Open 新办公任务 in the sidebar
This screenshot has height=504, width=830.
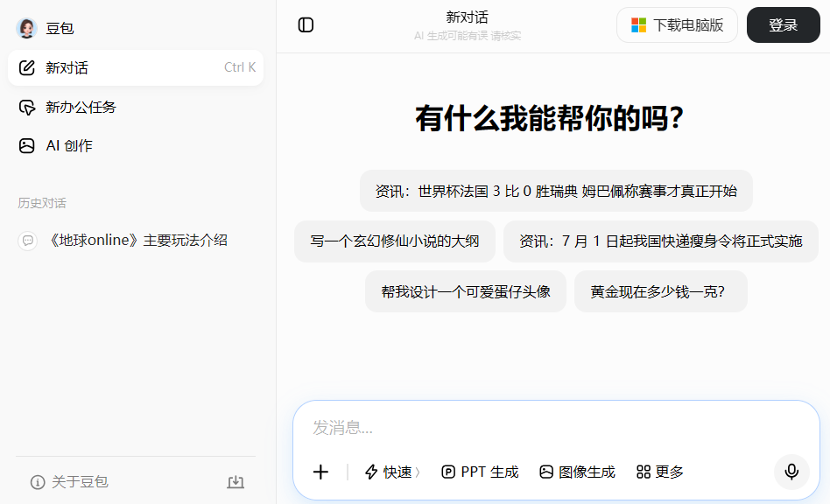136,108
